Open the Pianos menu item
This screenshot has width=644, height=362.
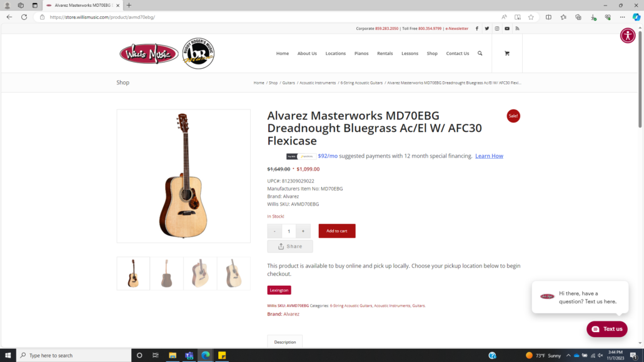(361, 53)
